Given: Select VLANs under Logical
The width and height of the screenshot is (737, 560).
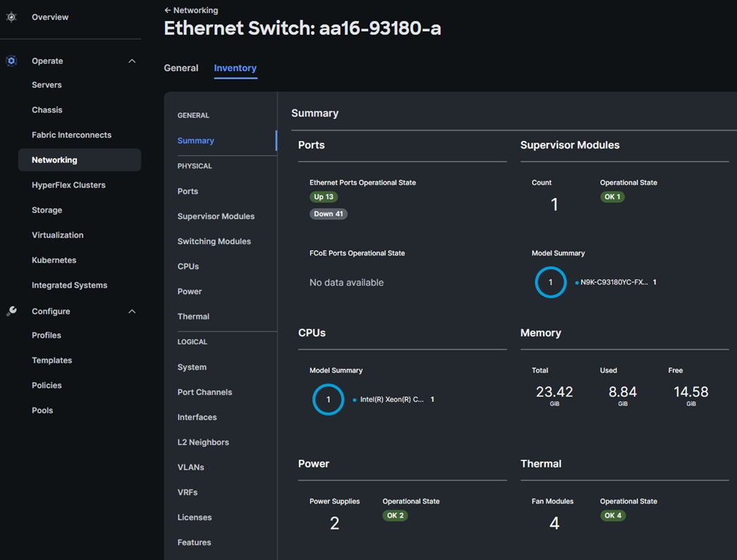Looking at the screenshot, I should (190, 468).
